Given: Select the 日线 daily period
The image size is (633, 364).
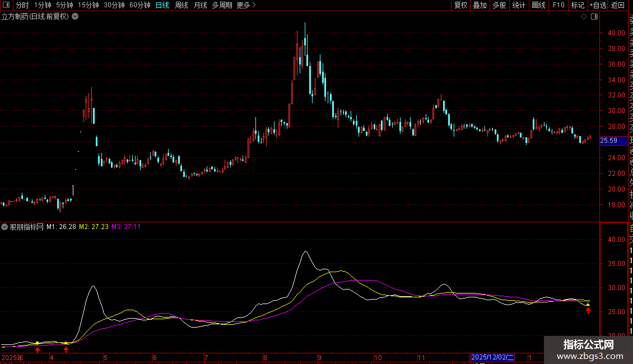Looking at the screenshot, I should 162,5.
